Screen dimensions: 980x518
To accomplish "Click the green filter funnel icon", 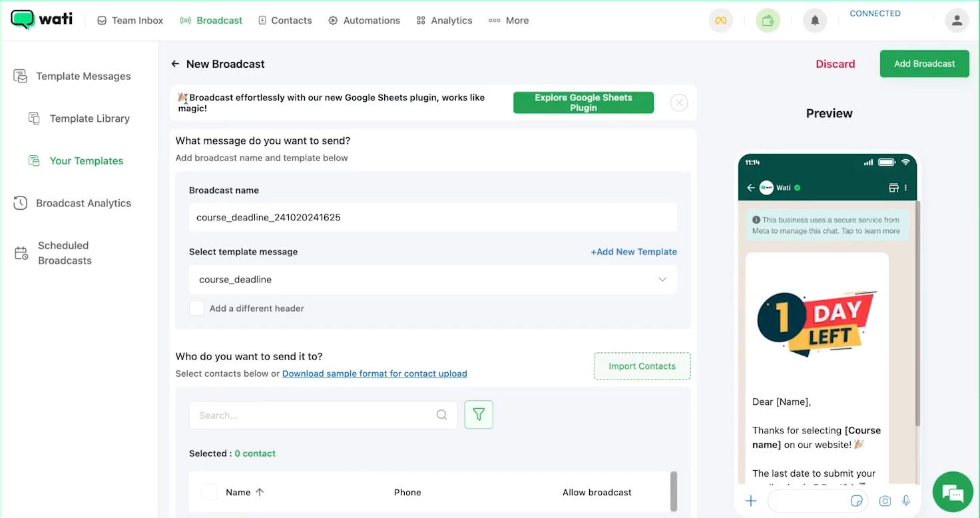I will point(479,415).
